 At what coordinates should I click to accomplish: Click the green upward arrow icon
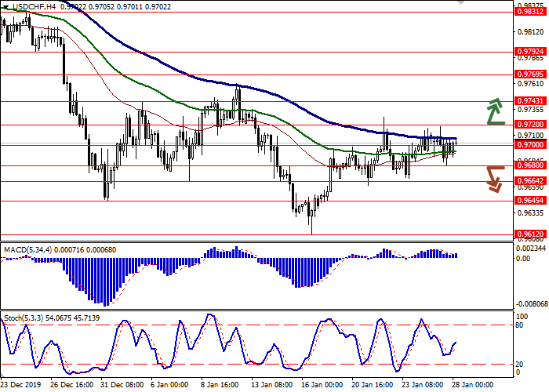click(494, 111)
